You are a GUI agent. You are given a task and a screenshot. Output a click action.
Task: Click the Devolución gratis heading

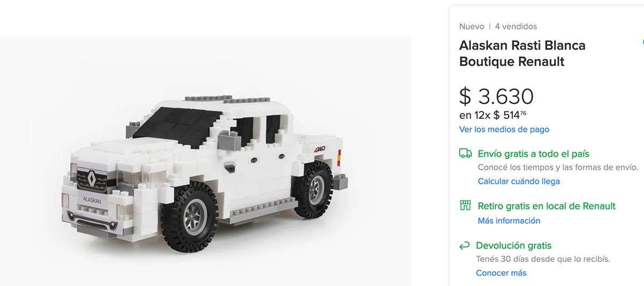(x=514, y=246)
